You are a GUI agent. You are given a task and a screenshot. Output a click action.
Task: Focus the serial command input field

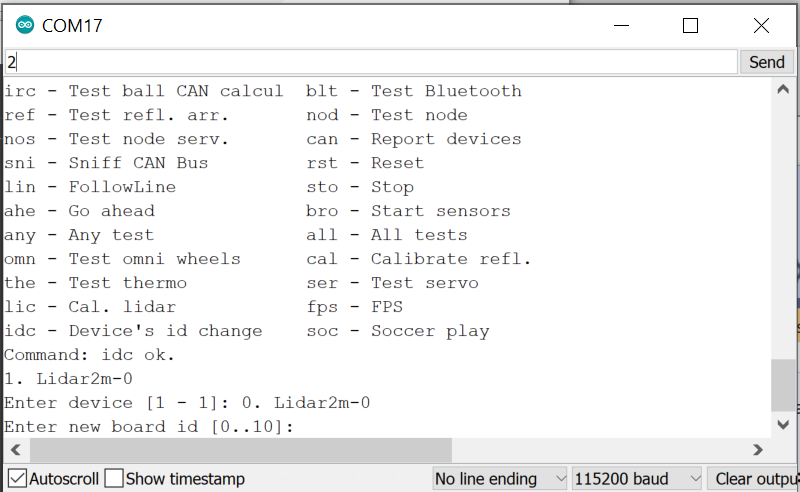[x=370, y=62]
